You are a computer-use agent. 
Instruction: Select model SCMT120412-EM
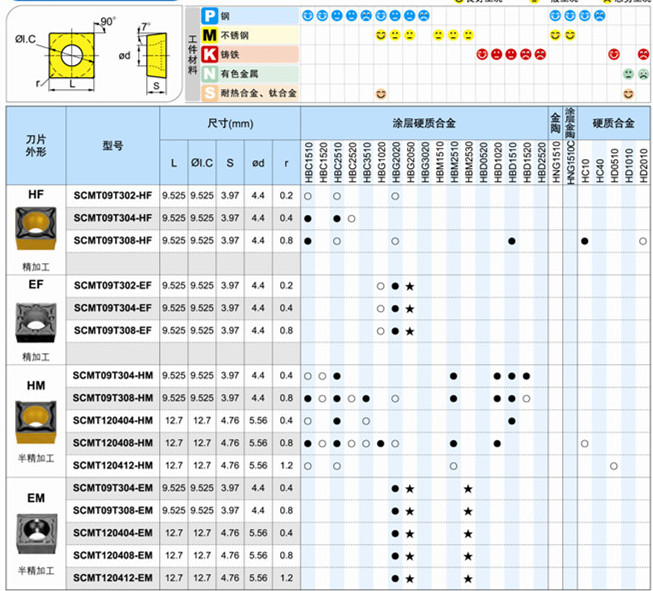[113, 578]
